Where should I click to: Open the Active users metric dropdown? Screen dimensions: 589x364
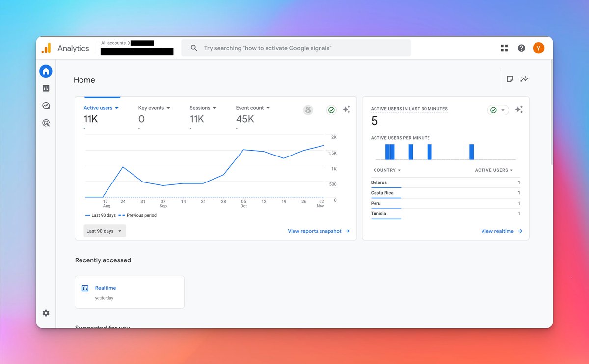click(x=101, y=108)
